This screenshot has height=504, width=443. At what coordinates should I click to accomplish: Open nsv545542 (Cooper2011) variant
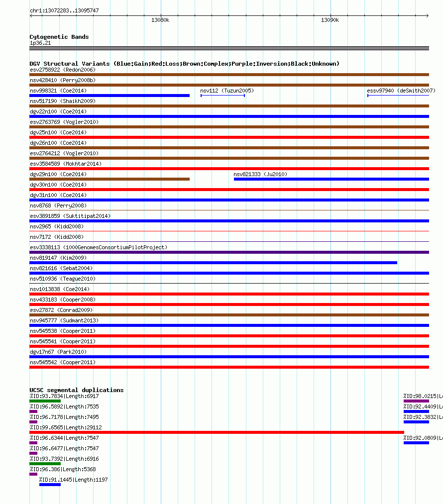[63, 362]
